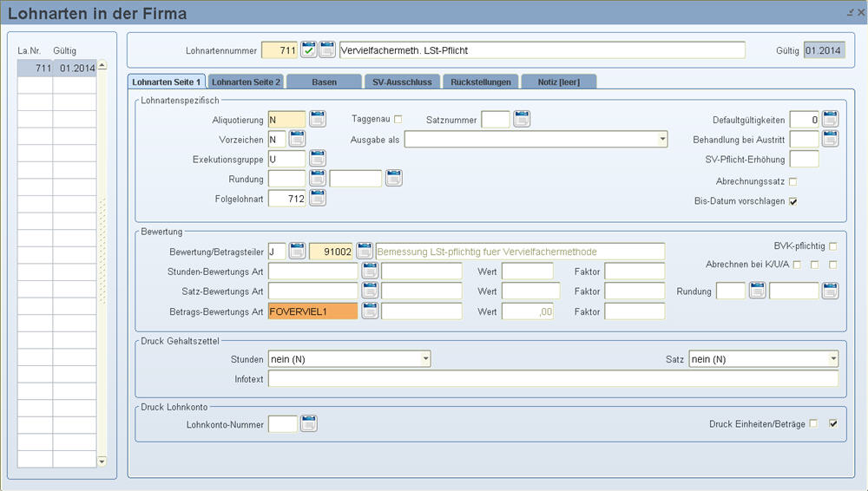Click the Gültig column header in list
868x491 pixels.
point(65,50)
